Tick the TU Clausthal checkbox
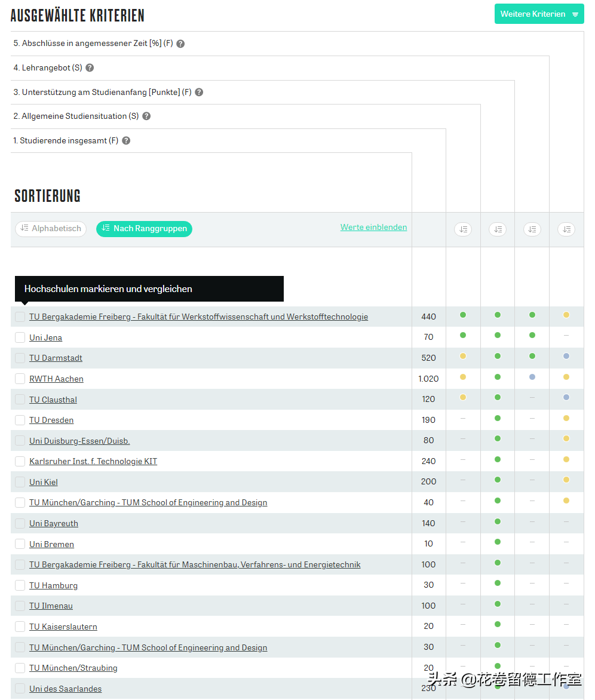 pyautogui.click(x=20, y=400)
